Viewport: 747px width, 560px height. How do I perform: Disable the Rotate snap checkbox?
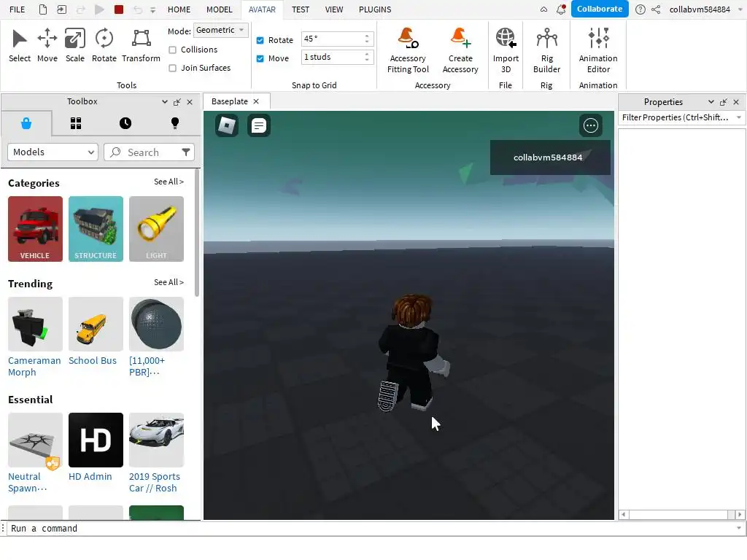[260, 40]
